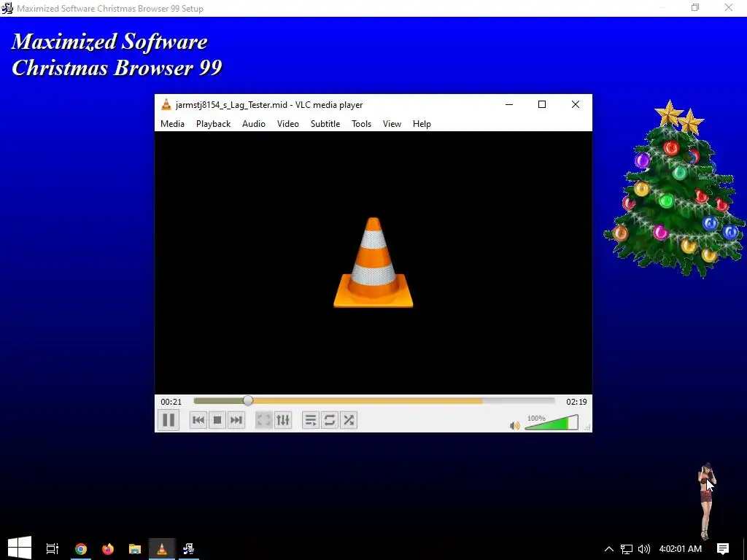
Task: Open Task View in taskbar
Action: point(53,548)
